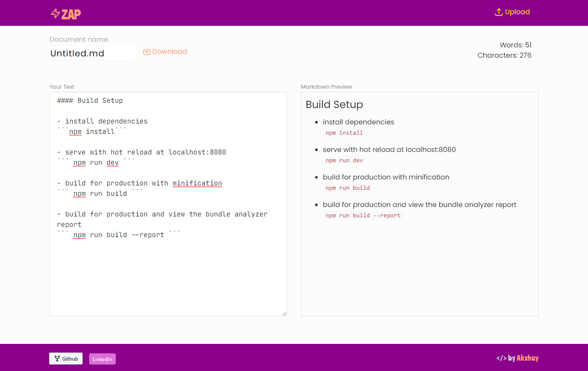Click 'npm run build' code in preview
The height and width of the screenshot is (371, 588).
tap(348, 188)
